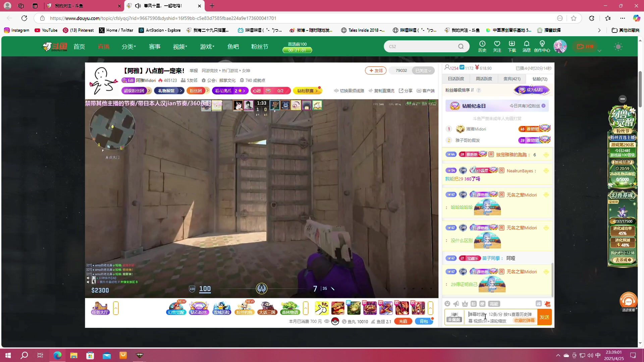Viewport: 644px width, 362px height.
Task: Click the orange 开播 start streaming button
Action: 585,47
